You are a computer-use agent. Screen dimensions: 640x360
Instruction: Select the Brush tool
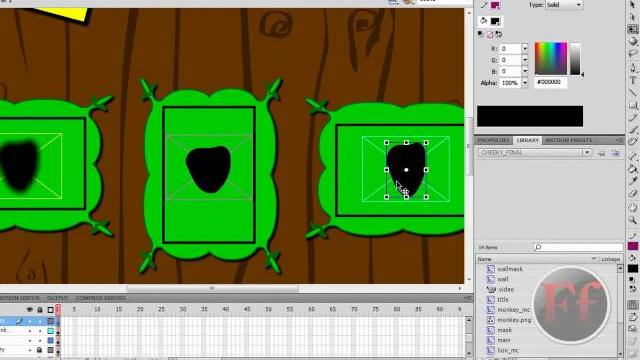633,130
